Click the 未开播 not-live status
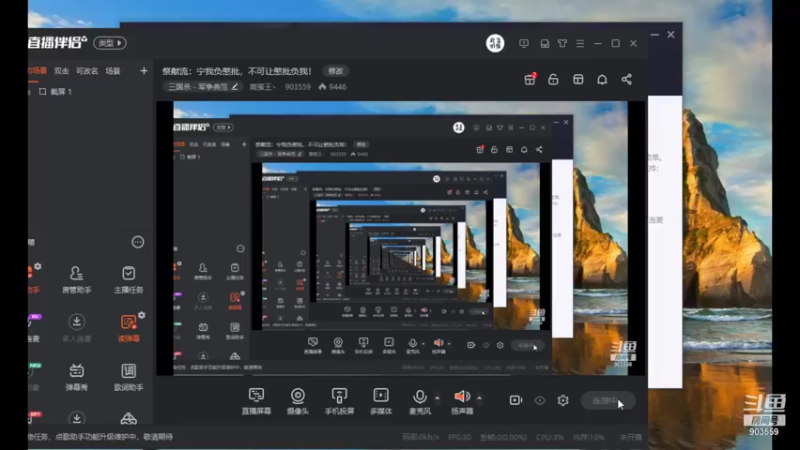800x450 pixels. click(631, 437)
